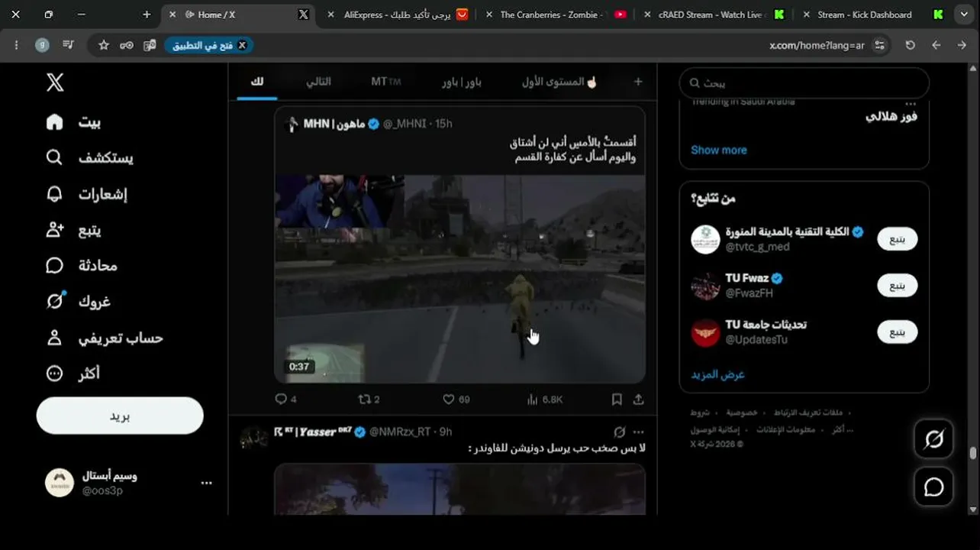This screenshot has height=550, width=980.
Task: Click Show more under trending
Action: pyautogui.click(x=719, y=150)
